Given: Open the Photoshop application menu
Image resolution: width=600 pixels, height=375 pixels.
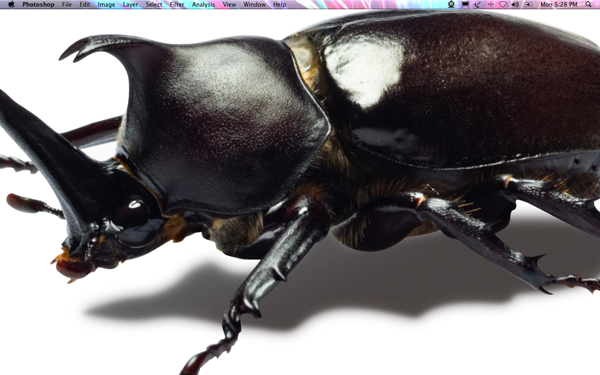Looking at the screenshot, I should click(38, 5).
